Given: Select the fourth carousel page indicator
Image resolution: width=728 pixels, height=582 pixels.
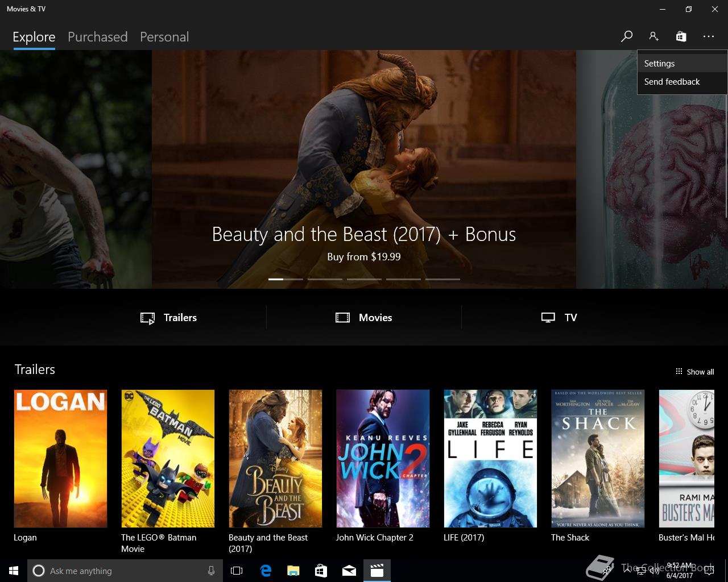Looking at the screenshot, I should click(403, 279).
